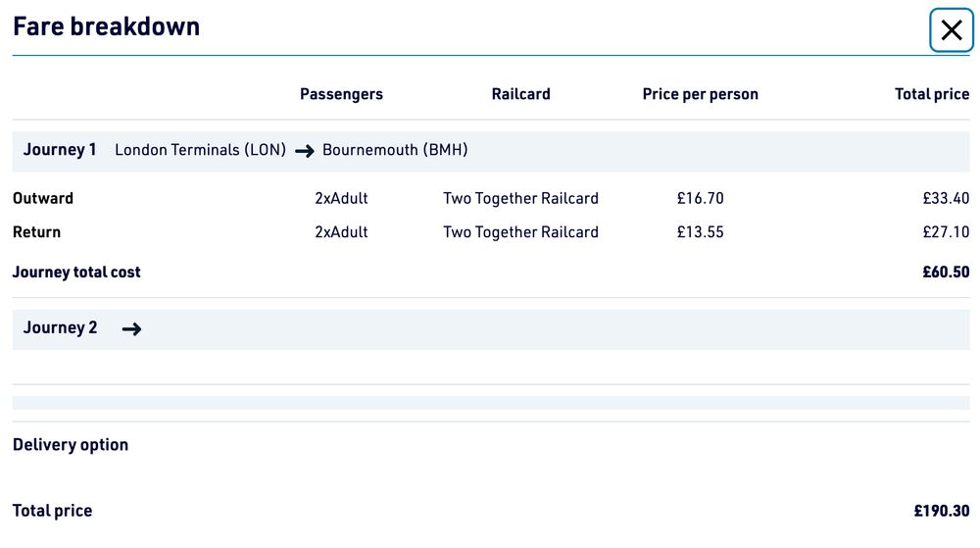Viewport: 980px width, 548px height.
Task: Click London Terminals (LON) station text
Action: pyautogui.click(x=200, y=150)
